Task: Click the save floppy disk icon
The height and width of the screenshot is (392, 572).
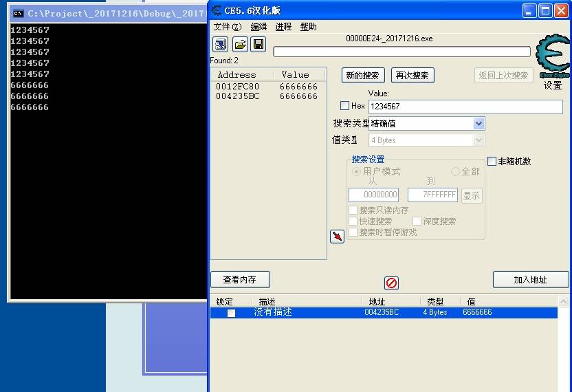Action: (x=258, y=45)
